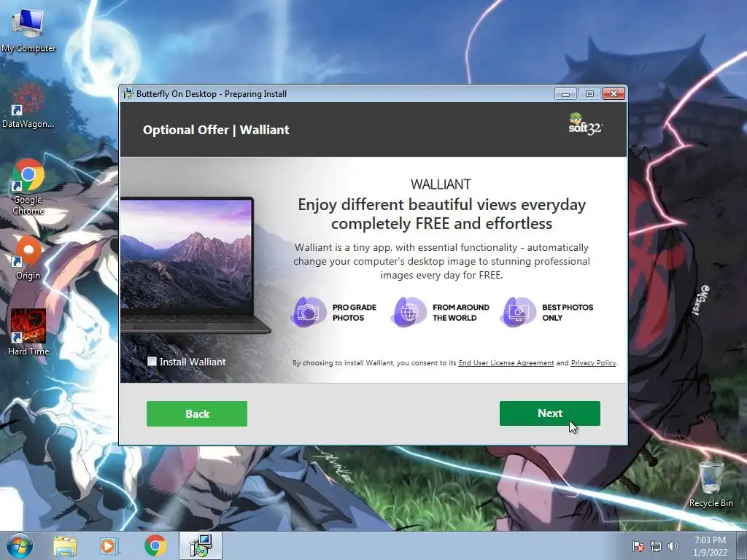Click the 'Butterfly On Desktop - Preparing Install' title text
The height and width of the screenshot is (560, 747).
(212, 94)
